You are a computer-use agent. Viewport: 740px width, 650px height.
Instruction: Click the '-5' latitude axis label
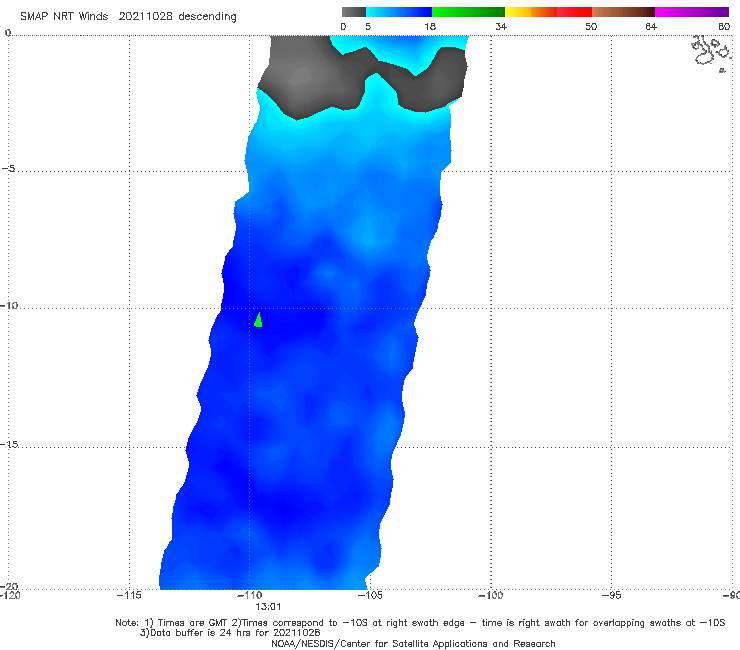8,169
